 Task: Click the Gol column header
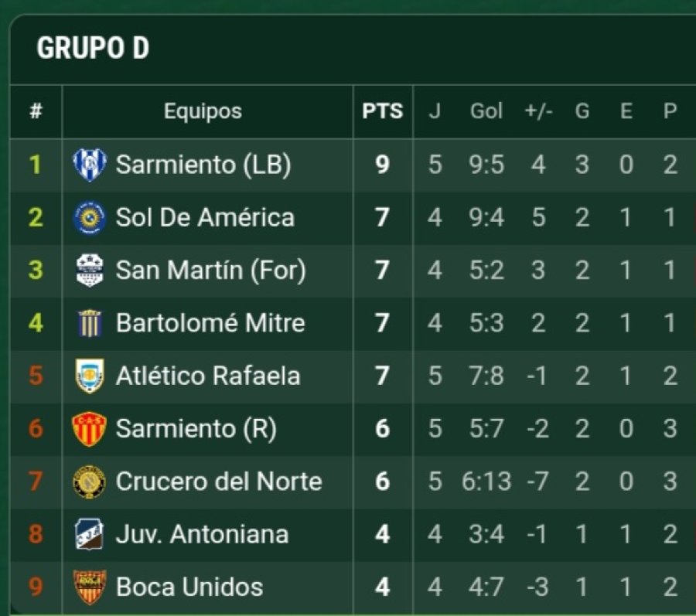pos(486,111)
